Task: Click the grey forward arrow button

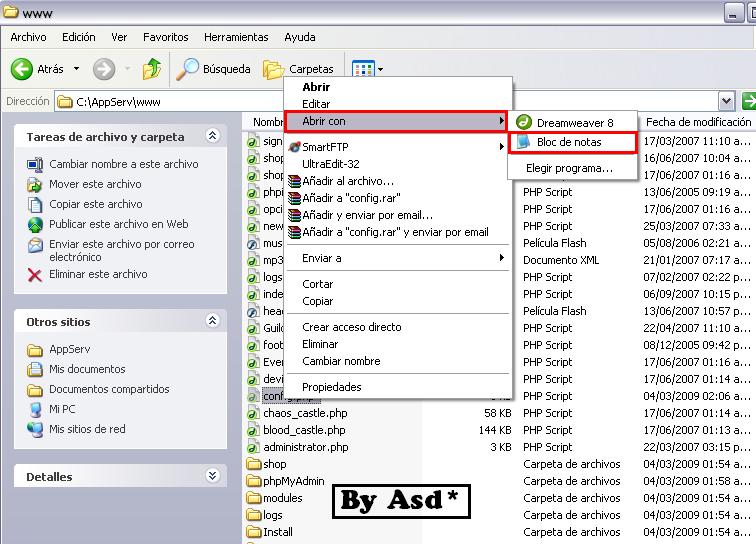Action: tap(104, 69)
